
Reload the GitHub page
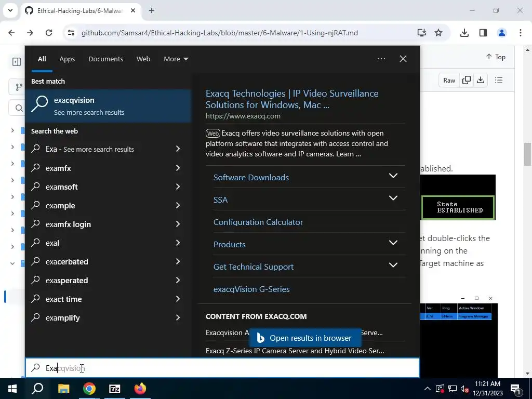(49, 33)
